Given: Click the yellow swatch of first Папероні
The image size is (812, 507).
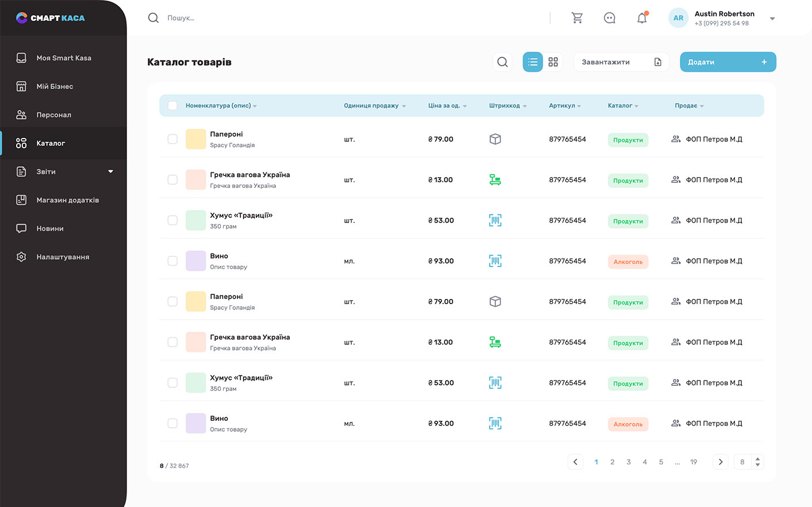Looking at the screenshot, I should pyautogui.click(x=196, y=139).
